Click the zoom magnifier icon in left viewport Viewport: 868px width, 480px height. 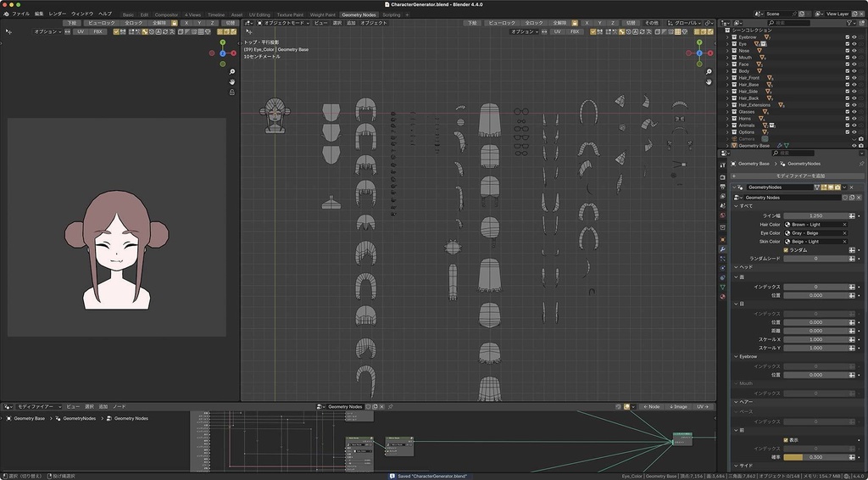[x=232, y=72]
